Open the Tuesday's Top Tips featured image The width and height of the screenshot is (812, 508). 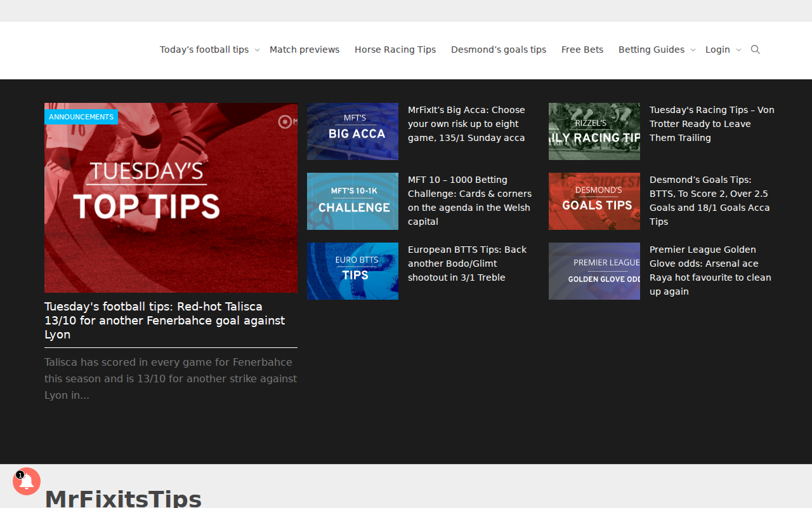coord(171,197)
